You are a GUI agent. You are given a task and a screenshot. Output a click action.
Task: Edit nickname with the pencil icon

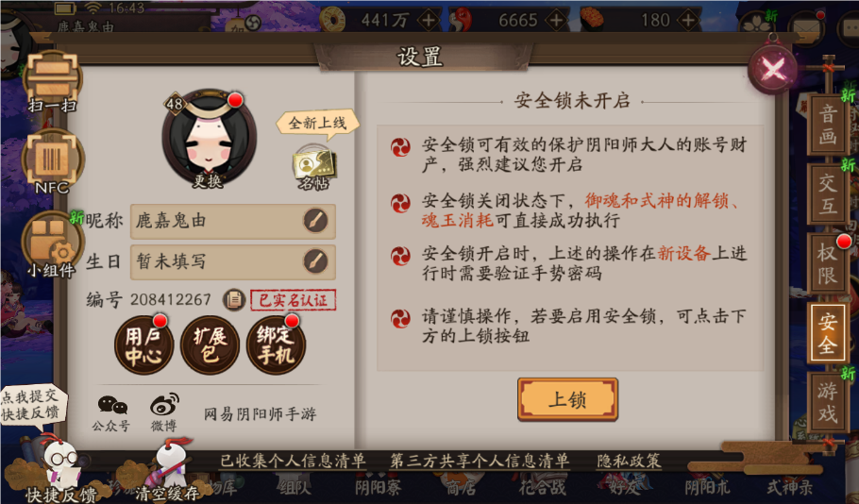point(315,221)
